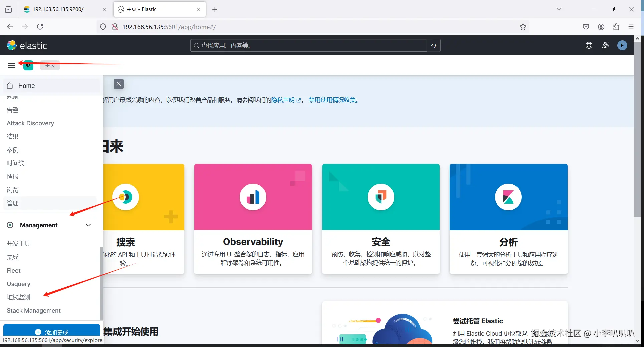
Task: Open the user avatar E menu
Action: (x=622, y=45)
